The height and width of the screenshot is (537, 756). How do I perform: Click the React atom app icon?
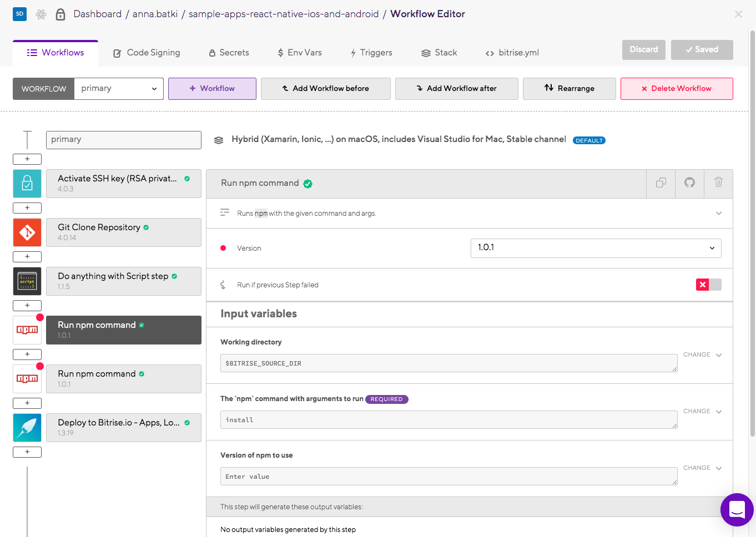(x=41, y=14)
